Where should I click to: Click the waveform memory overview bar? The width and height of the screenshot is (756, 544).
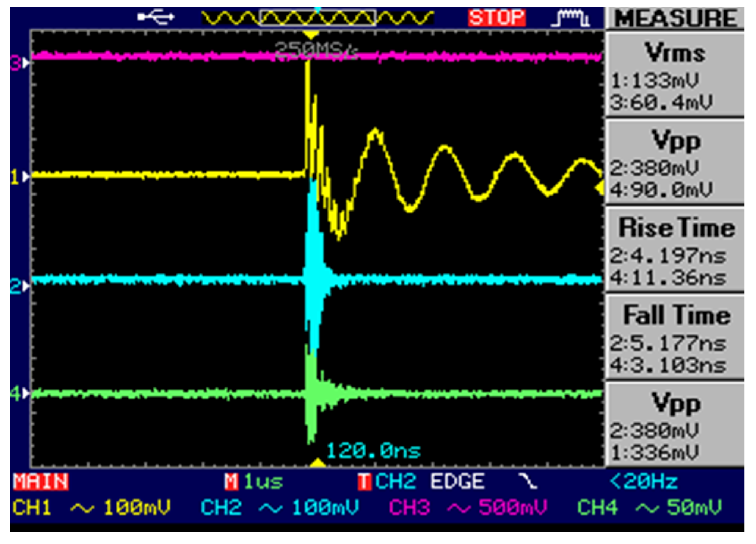317,17
